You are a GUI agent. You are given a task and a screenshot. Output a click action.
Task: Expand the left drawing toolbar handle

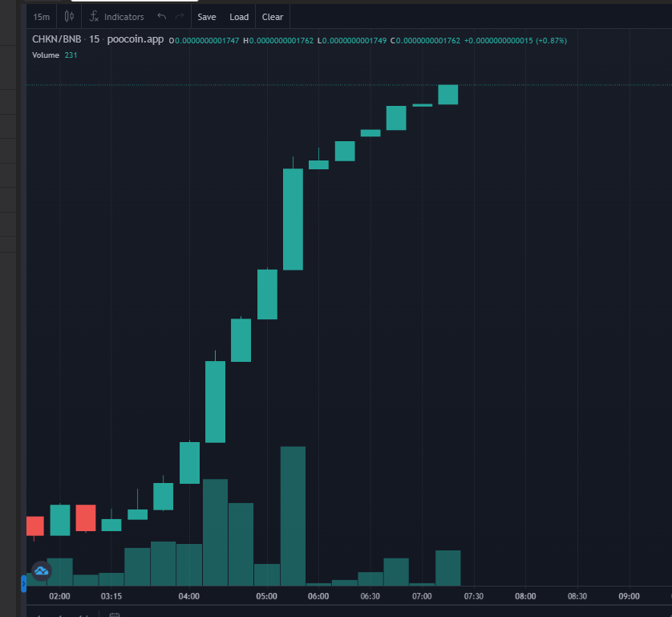(23, 584)
